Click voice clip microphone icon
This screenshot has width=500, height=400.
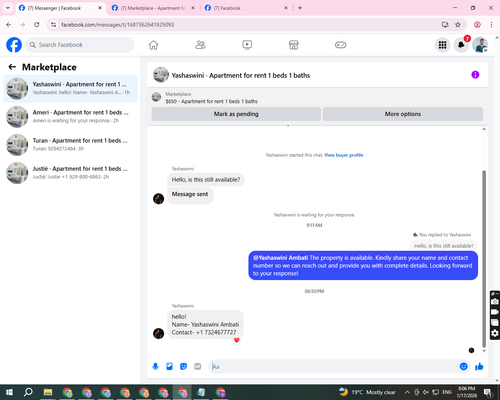click(x=155, y=367)
